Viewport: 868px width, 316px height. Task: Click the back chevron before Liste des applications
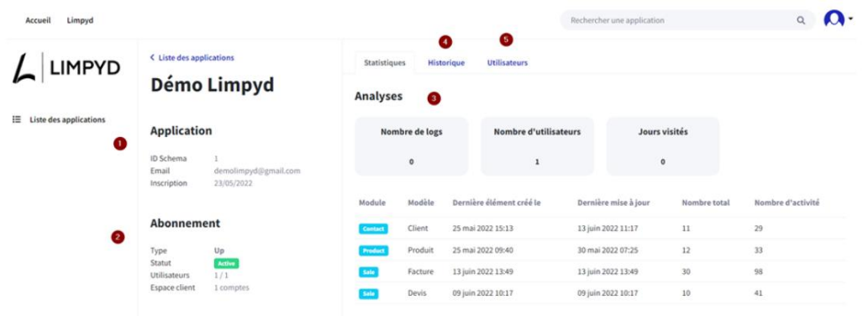tap(152, 57)
